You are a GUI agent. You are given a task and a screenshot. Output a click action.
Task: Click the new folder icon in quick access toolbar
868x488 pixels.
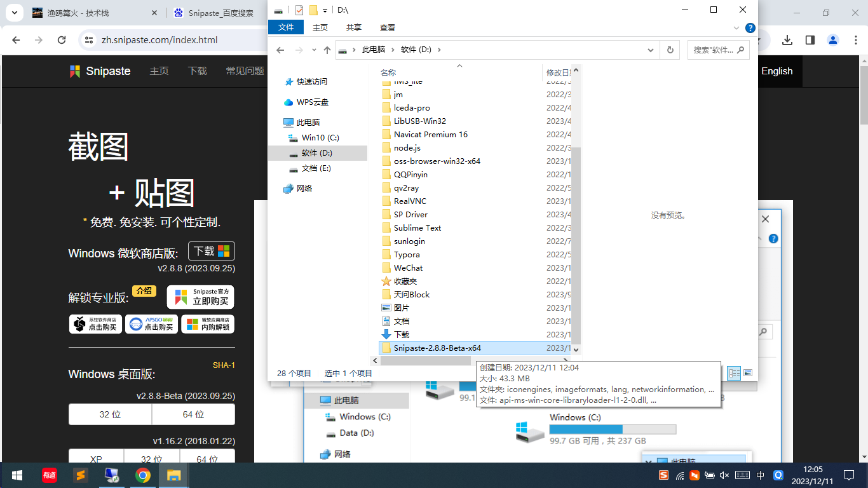(x=313, y=10)
